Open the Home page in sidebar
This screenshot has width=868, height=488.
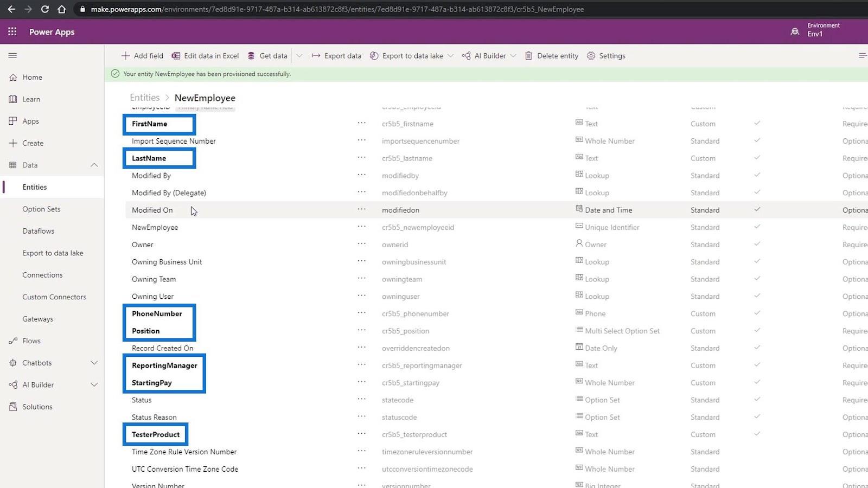tap(33, 78)
